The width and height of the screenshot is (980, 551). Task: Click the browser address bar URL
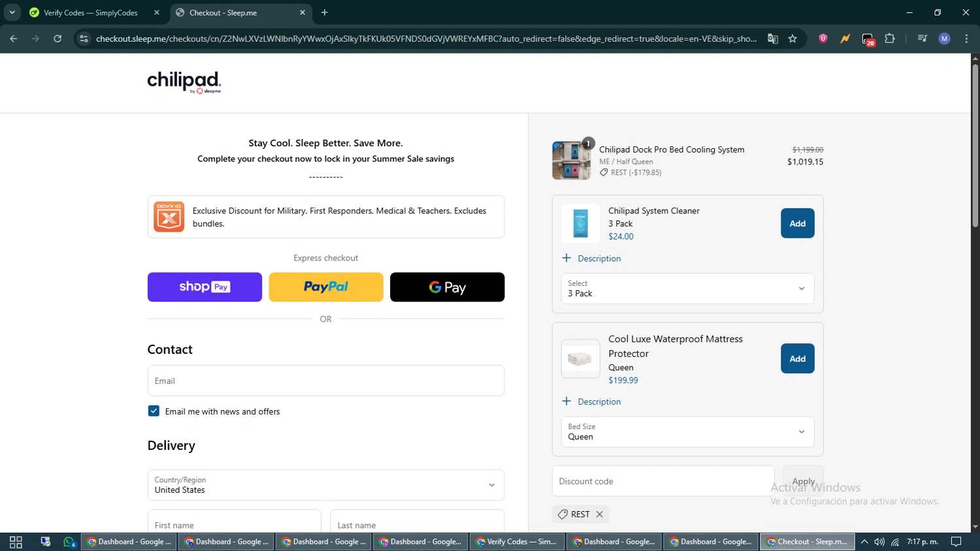[x=426, y=39]
